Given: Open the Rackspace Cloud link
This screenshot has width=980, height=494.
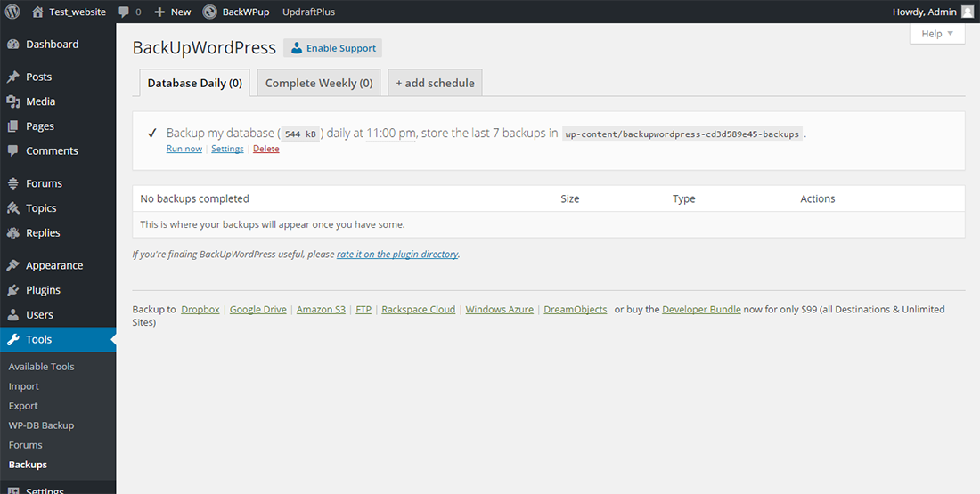Looking at the screenshot, I should point(419,309).
